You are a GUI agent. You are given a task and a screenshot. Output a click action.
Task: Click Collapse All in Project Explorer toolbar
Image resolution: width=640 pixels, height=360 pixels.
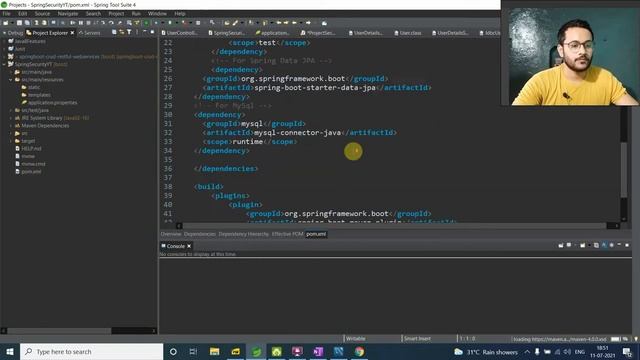click(114, 32)
